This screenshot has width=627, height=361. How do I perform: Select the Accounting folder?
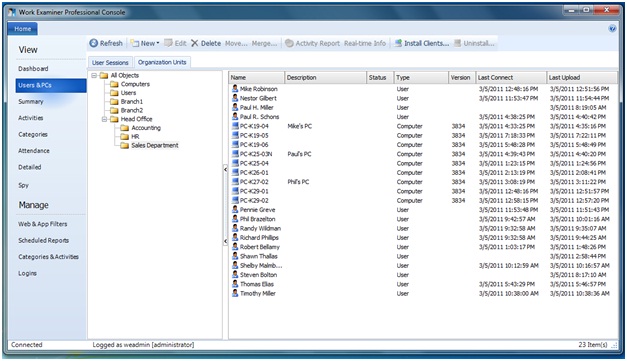[141, 128]
